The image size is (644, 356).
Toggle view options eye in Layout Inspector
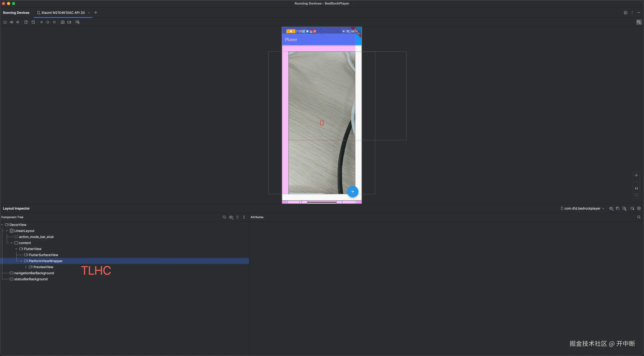[611, 208]
